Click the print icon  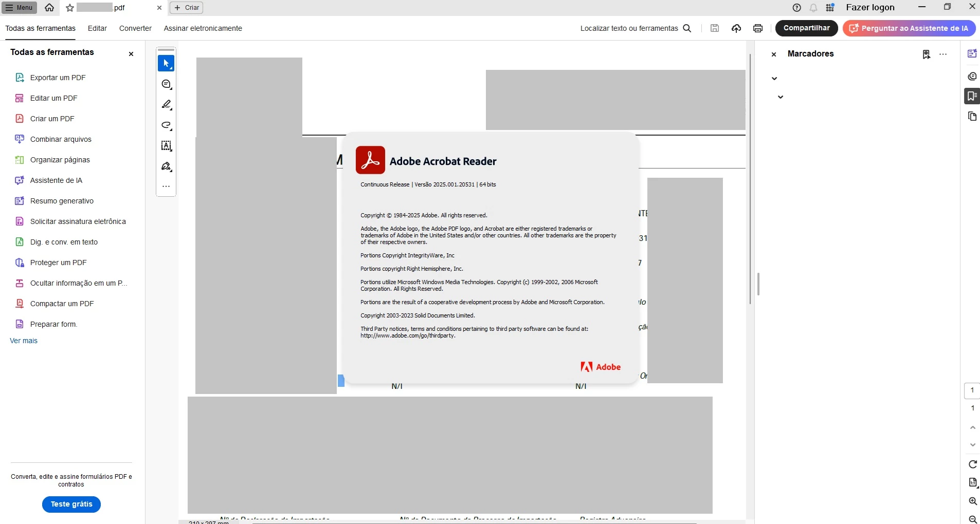[758, 28]
